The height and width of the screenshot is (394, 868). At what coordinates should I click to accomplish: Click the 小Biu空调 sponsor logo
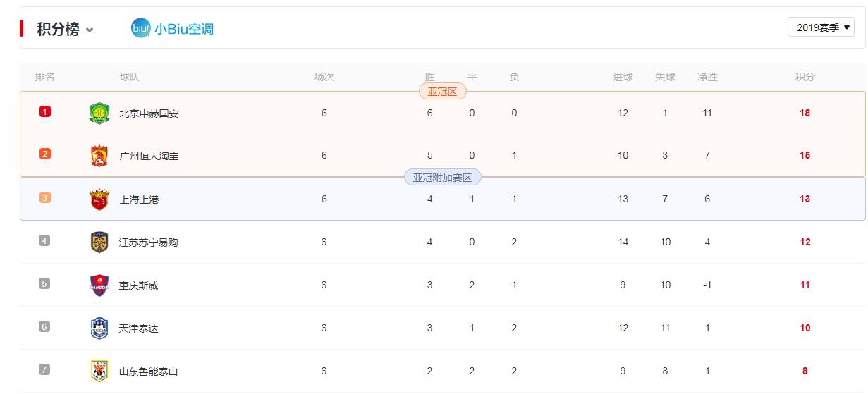[x=172, y=28]
